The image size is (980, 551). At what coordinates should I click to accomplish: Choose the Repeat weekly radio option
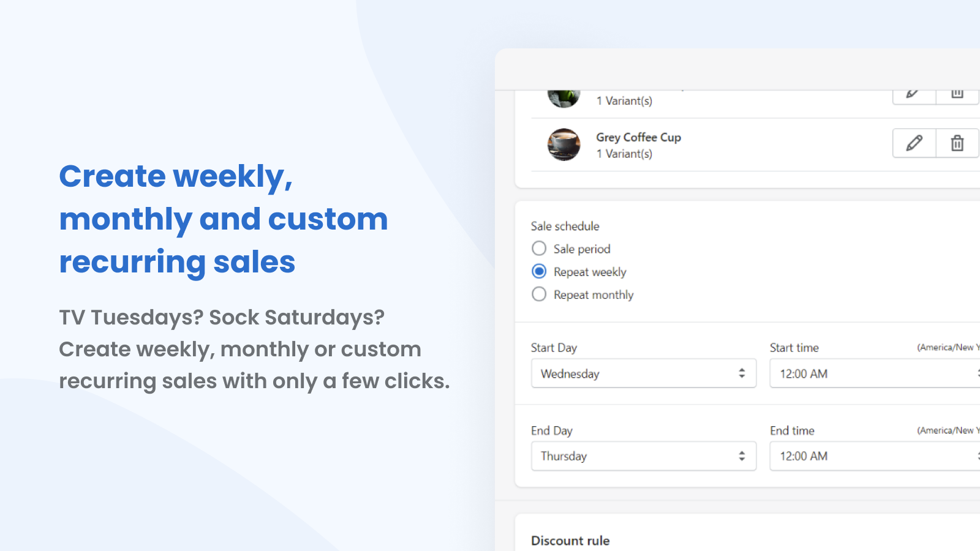539,271
